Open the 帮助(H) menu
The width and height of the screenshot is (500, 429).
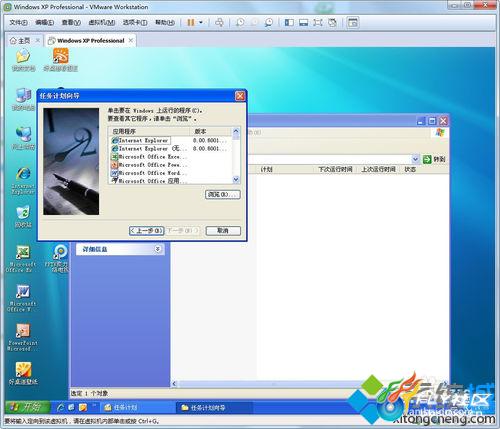pos(165,23)
